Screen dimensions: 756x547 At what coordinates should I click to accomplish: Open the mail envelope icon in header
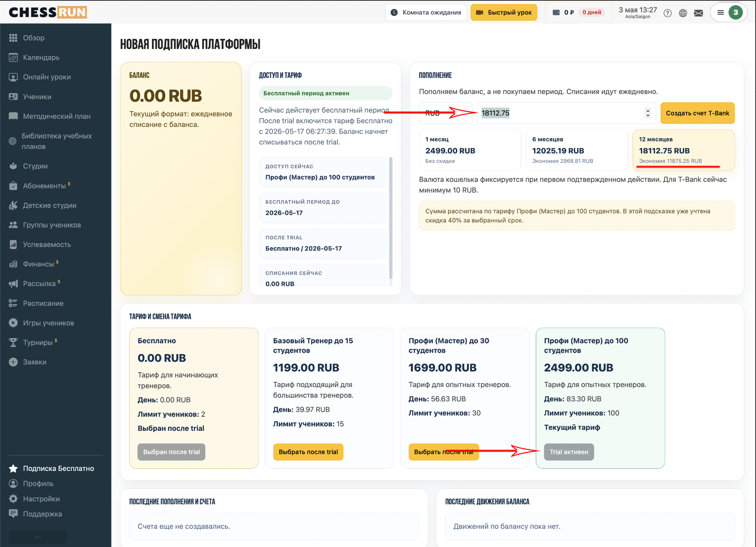pos(698,13)
